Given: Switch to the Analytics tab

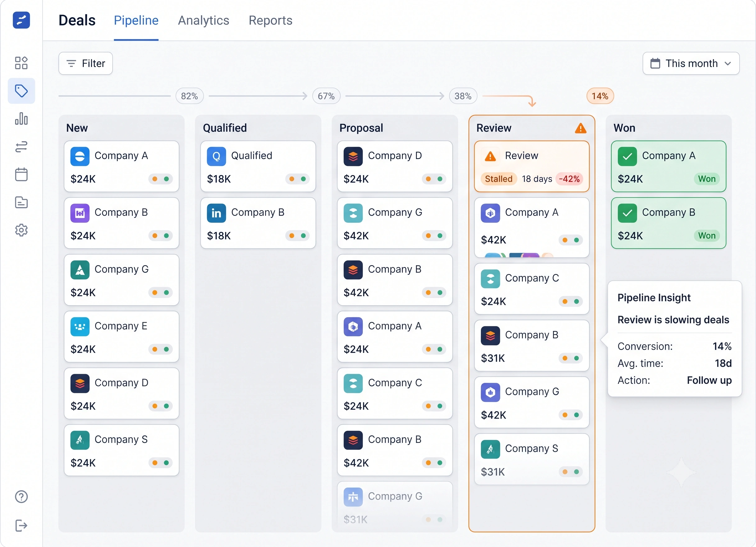Looking at the screenshot, I should tap(204, 20).
